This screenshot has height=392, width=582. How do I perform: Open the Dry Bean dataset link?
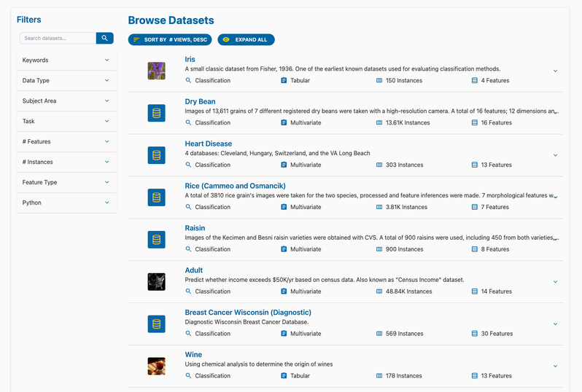coord(200,101)
